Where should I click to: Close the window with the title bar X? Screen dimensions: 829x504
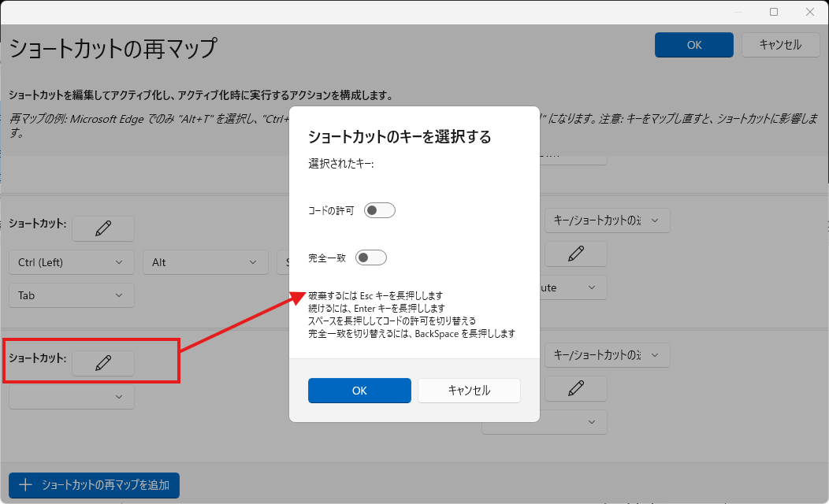click(x=810, y=12)
